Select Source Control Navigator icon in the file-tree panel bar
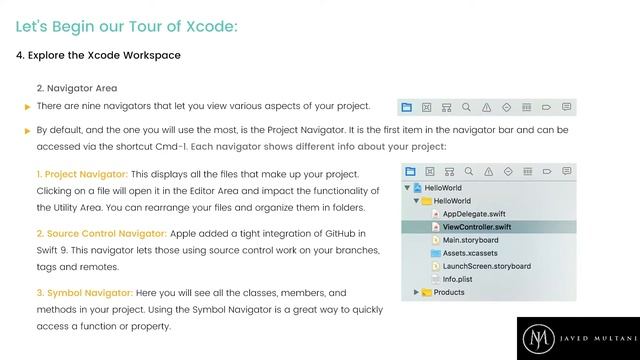This screenshot has height=360, width=640. (x=430, y=171)
